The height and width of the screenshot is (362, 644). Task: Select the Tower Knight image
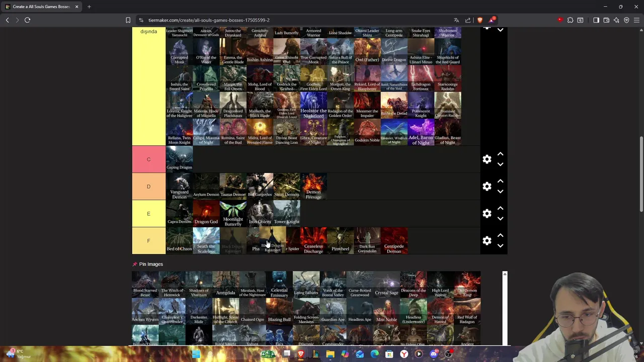pos(286,214)
